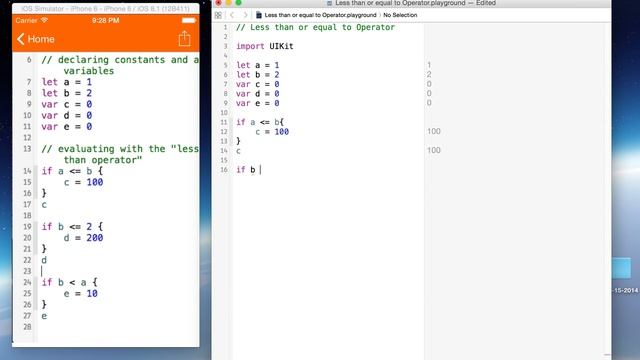The height and width of the screenshot is (360, 640).
Task: Go forward with the Xcode right arrow
Action: [x=245, y=15]
